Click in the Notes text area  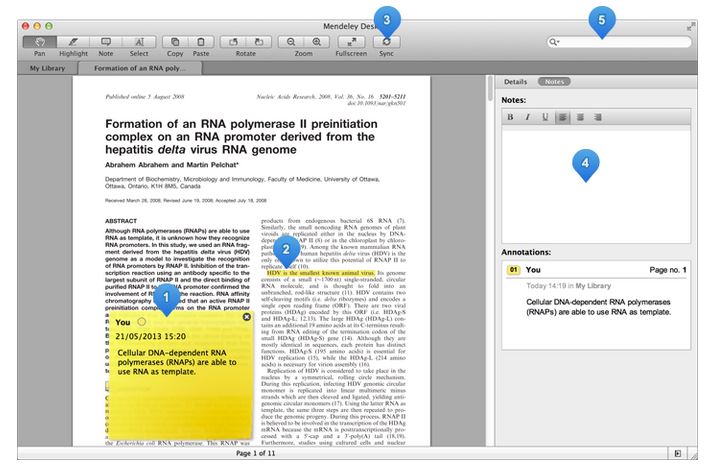point(596,186)
